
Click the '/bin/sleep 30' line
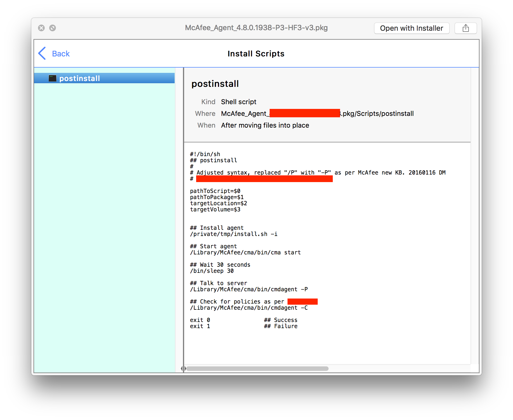pyautogui.click(x=212, y=271)
